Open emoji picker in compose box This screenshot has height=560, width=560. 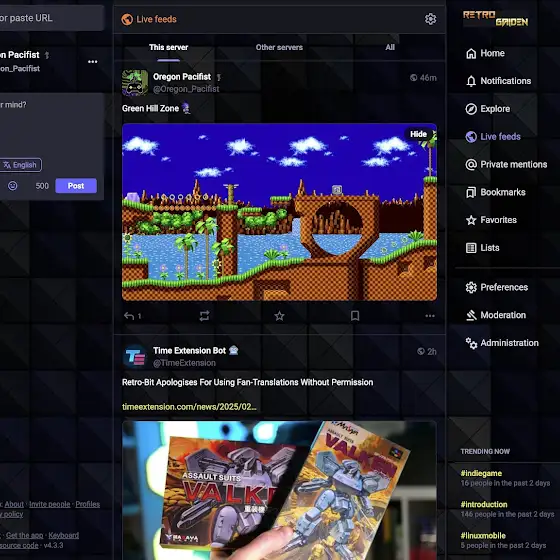[x=12, y=186]
